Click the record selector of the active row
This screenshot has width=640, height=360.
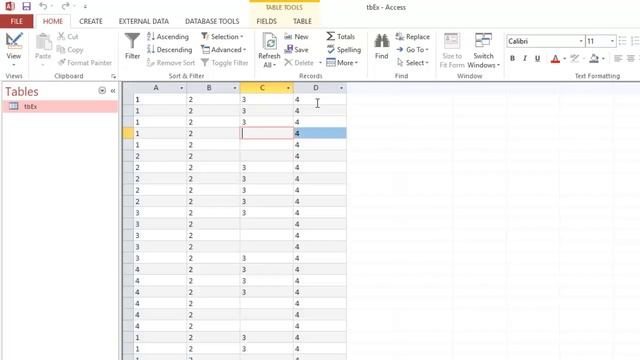(x=128, y=133)
